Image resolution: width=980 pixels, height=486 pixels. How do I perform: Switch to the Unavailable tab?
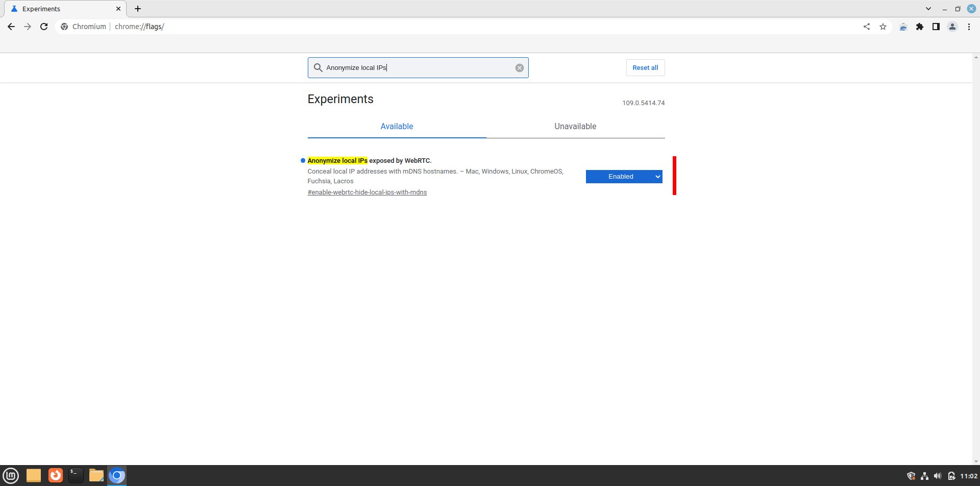[x=575, y=127]
